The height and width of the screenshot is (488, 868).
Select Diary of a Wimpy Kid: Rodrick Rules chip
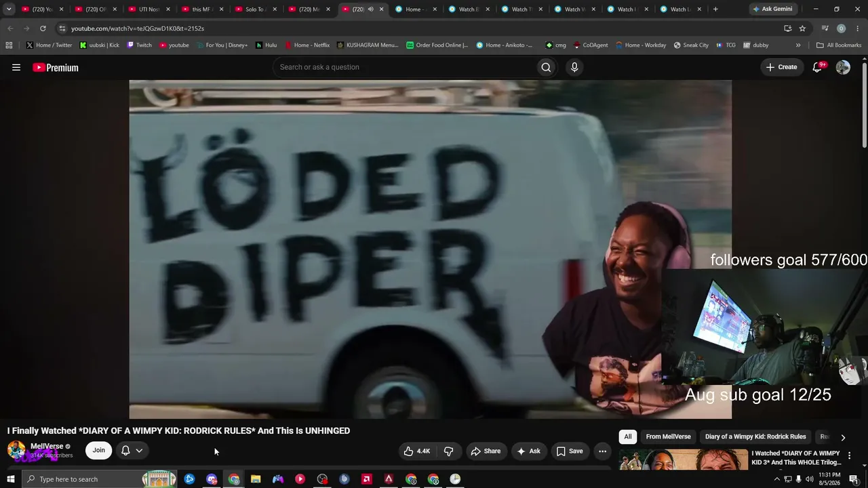click(x=755, y=436)
